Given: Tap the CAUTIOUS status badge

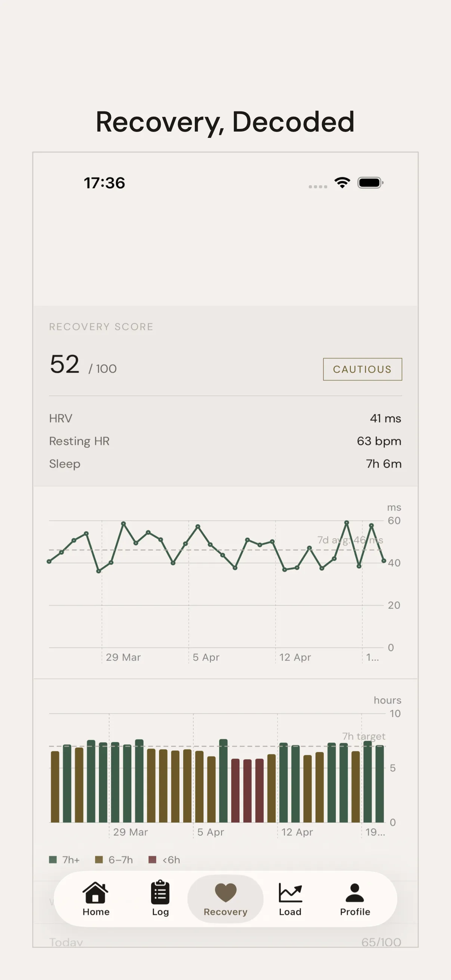Looking at the screenshot, I should [x=362, y=369].
